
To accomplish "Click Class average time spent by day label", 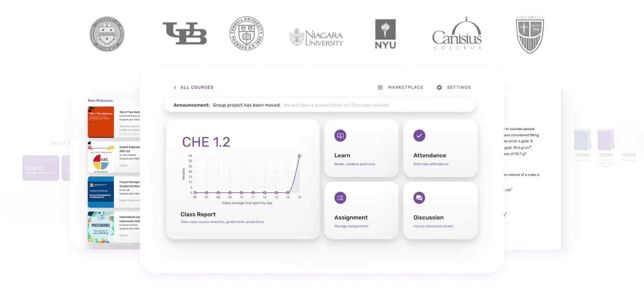I will coord(247,203).
